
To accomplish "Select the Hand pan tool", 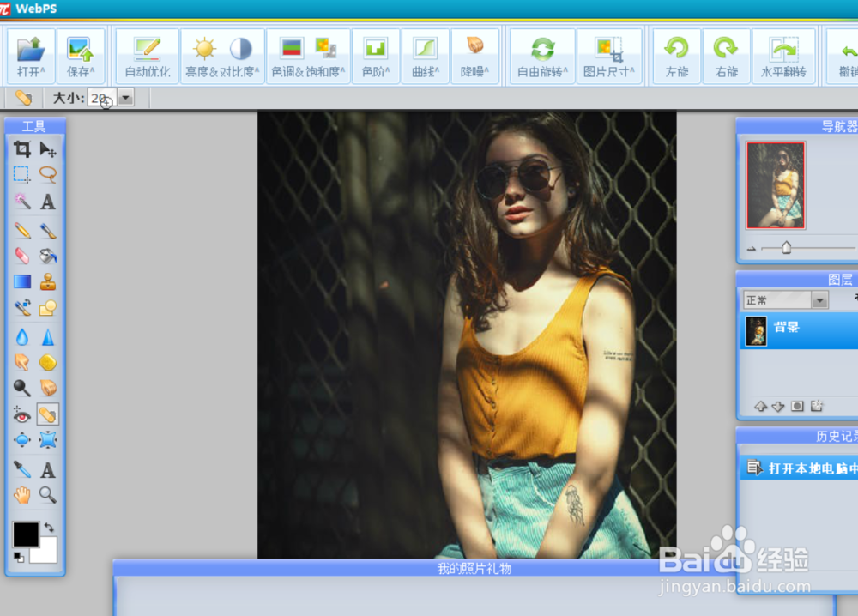I will [x=22, y=495].
